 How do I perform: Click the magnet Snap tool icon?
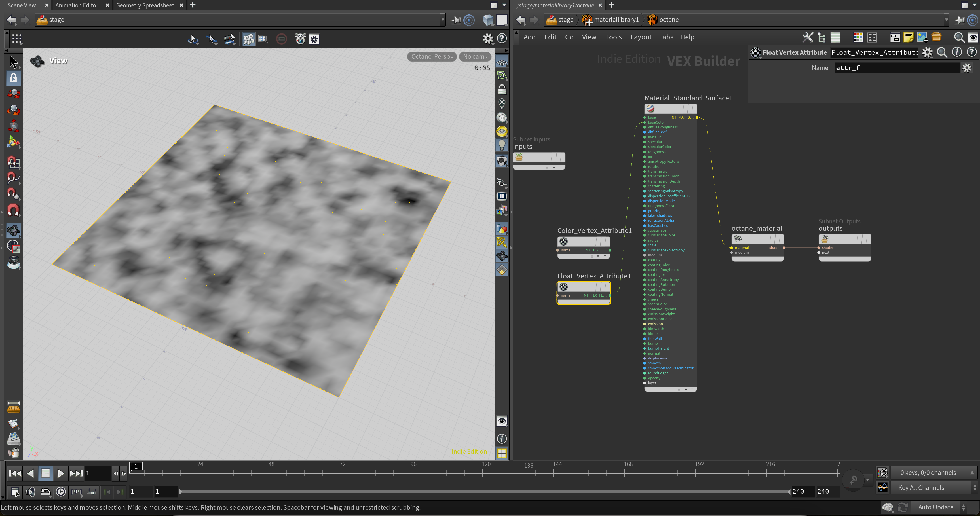click(x=13, y=210)
